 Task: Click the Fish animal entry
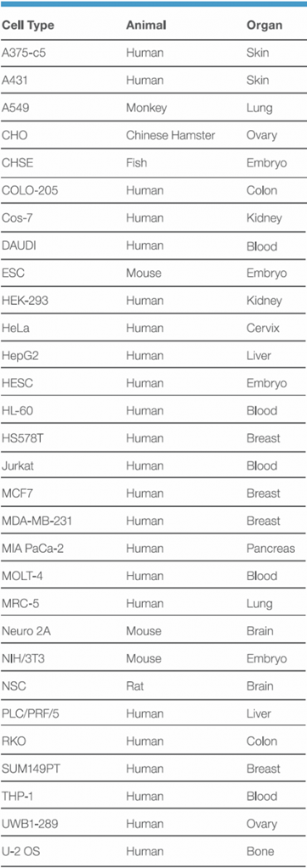tap(136, 163)
